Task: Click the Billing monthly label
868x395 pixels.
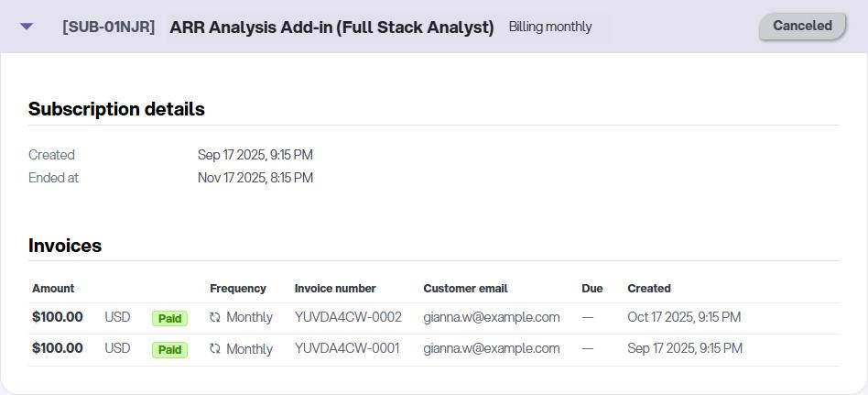Action: pos(550,27)
